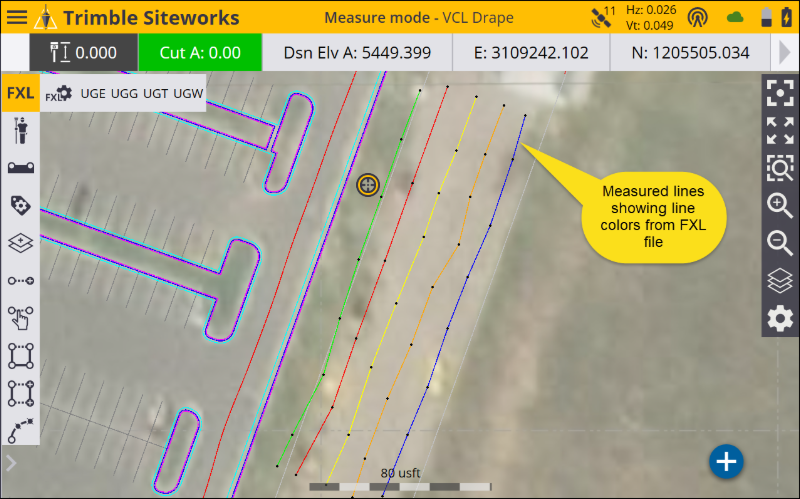
Task: Zoom to extents arrows icon
Action: point(780,131)
